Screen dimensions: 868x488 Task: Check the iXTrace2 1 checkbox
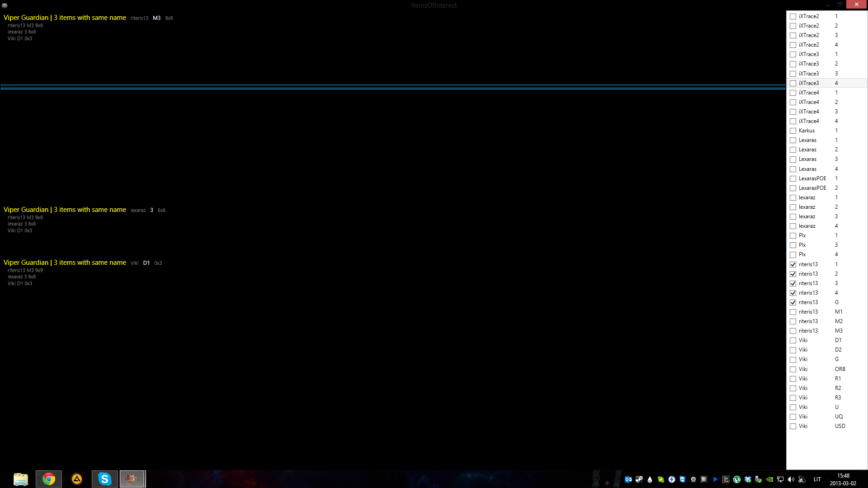pos(793,16)
